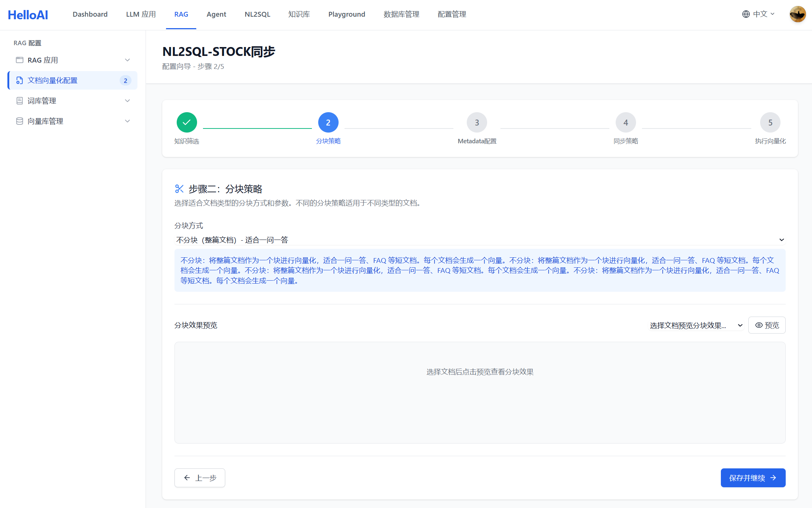Click the 词库管理 sidebar icon
This screenshot has height=508, width=812.
pos(20,101)
